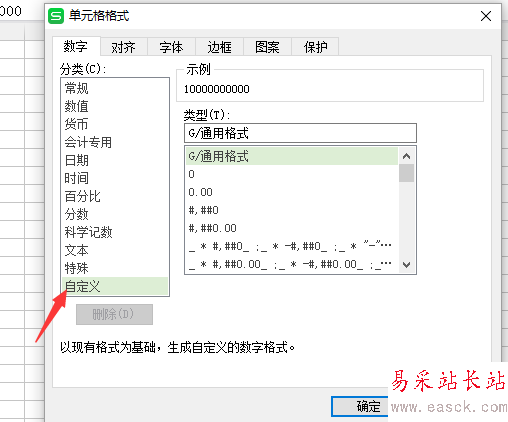Click the WPS spreadsheet icon in title bar
The image size is (508, 422).
[56, 16]
